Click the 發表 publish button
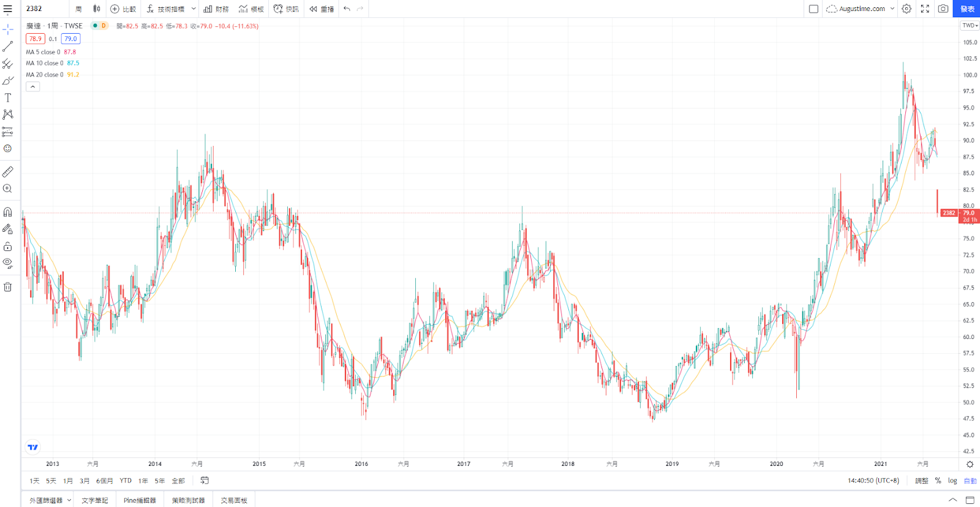980x507 pixels. pos(967,9)
